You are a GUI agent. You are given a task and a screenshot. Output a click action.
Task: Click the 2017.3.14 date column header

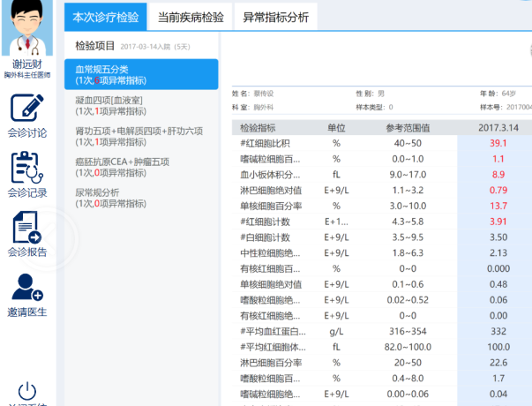(497, 127)
